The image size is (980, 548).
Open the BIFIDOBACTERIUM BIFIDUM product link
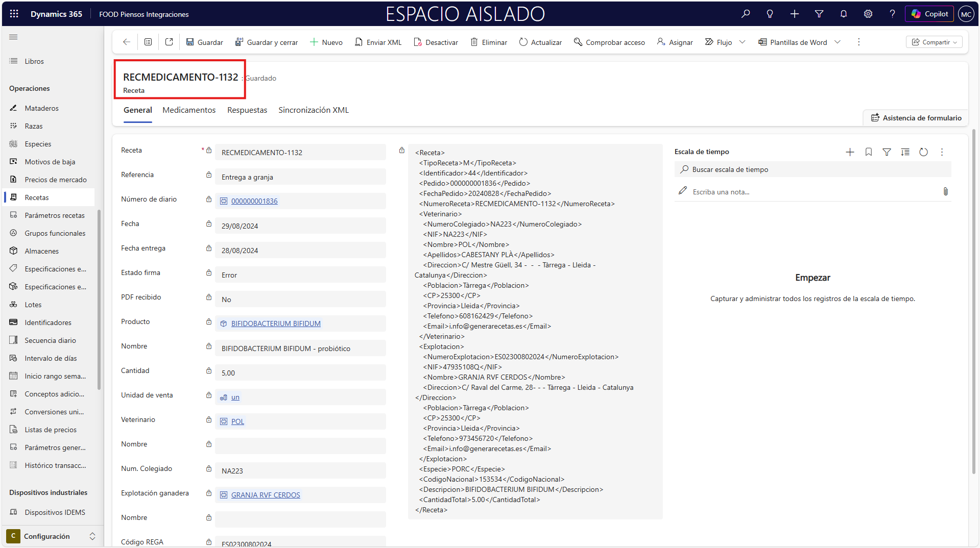pyautogui.click(x=276, y=323)
